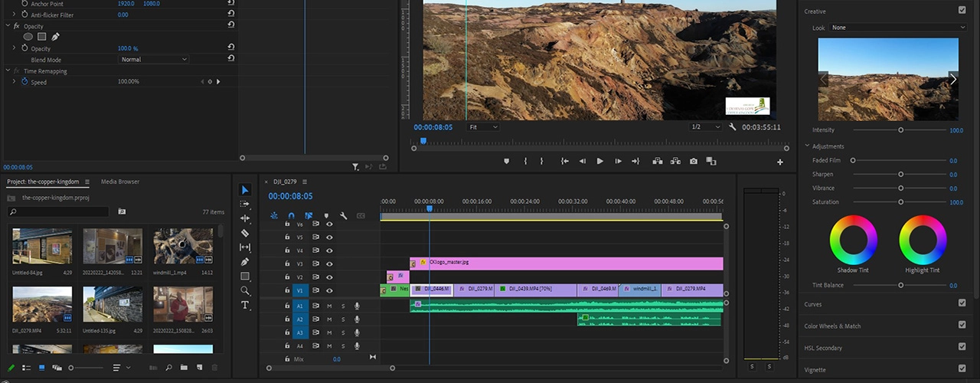The image size is (980, 383).
Task: Open playback resolution 1/2 dropdown
Action: 705,127
